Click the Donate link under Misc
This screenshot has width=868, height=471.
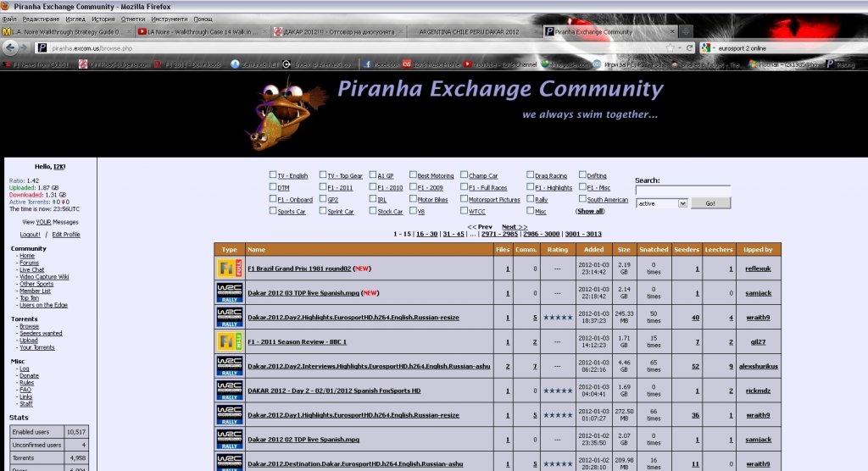coord(30,376)
